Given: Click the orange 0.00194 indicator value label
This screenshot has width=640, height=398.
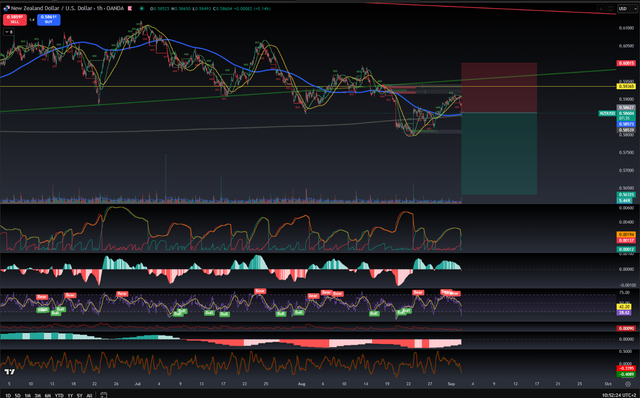Looking at the screenshot, I should (626, 235).
